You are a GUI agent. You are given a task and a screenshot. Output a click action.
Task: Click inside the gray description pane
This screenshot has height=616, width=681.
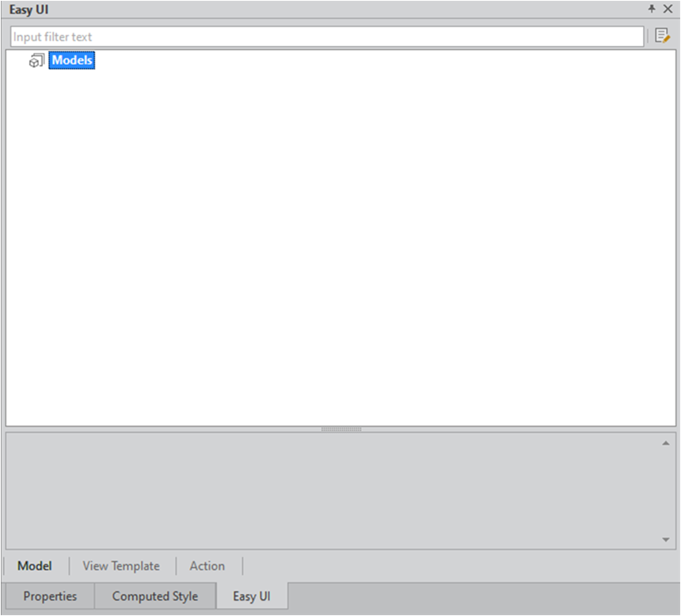pyautogui.click(x=333, y=491)
